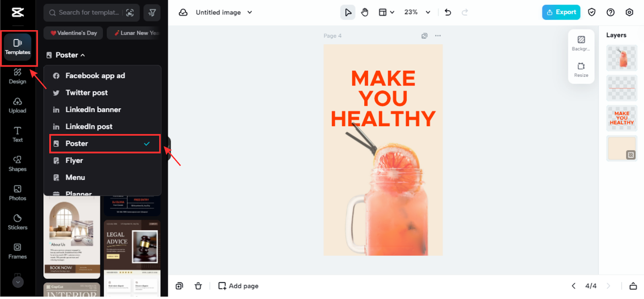Open the Photos sidebar tab

pos(18,193)
